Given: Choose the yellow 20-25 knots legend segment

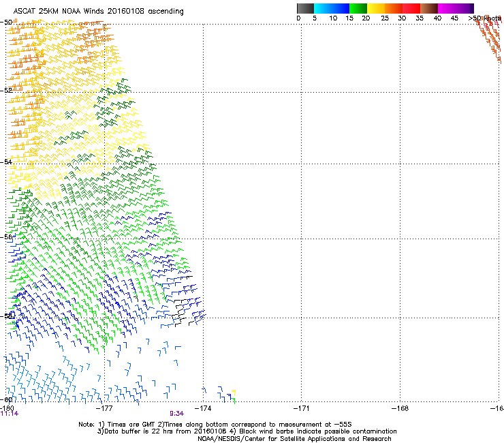Looking at the screenshot, I should point(376,8).
